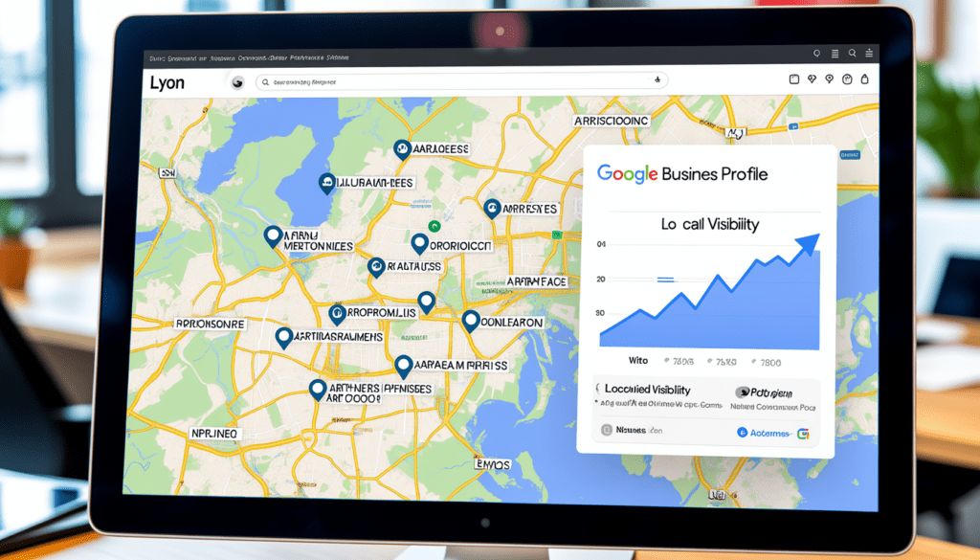Click the blue arrowhead on the visibility chart
The height and width of the screenshot is (560, 980).
click(x=807, y=243)
